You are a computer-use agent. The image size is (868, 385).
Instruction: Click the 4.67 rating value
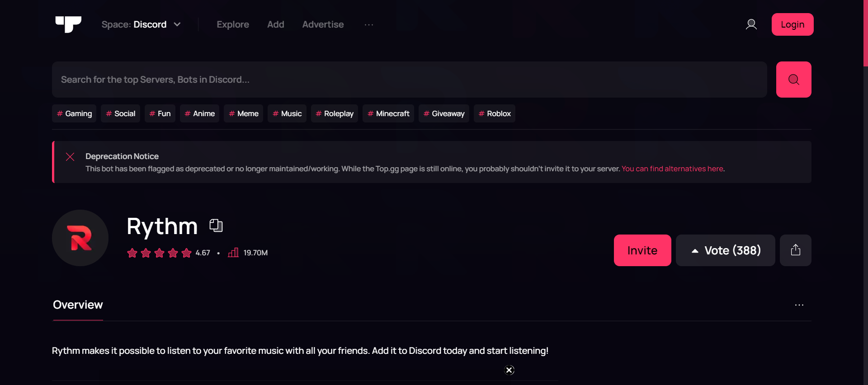pyautogui.click(x=203, y=253)
